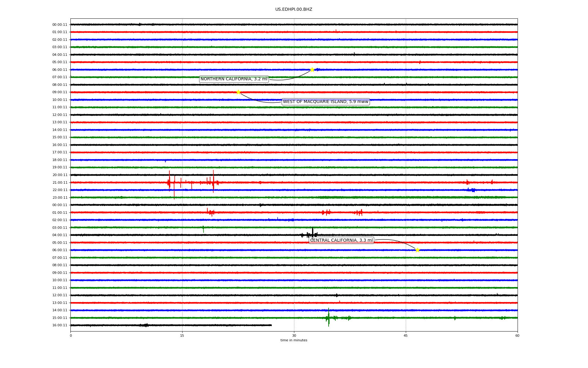Click the 20:00:11 trace label
Screen dimensions: 588x368
pos(60,175)
